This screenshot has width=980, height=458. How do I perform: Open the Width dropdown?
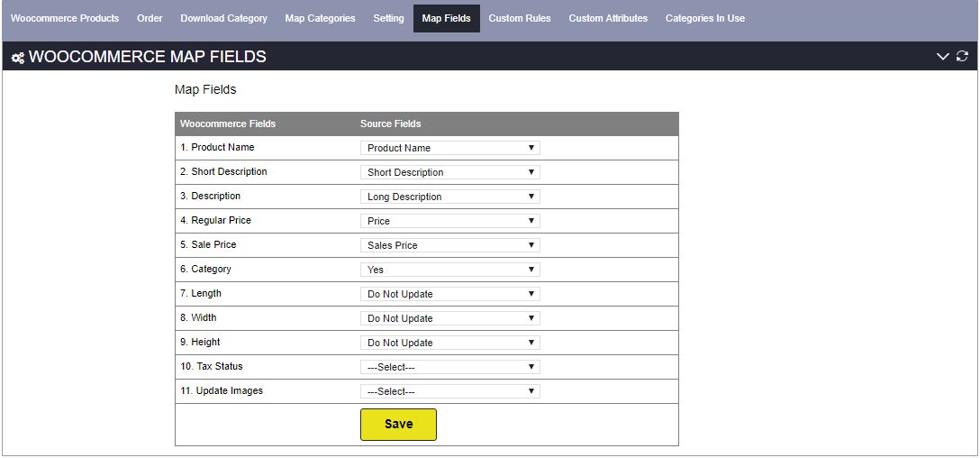450,318
